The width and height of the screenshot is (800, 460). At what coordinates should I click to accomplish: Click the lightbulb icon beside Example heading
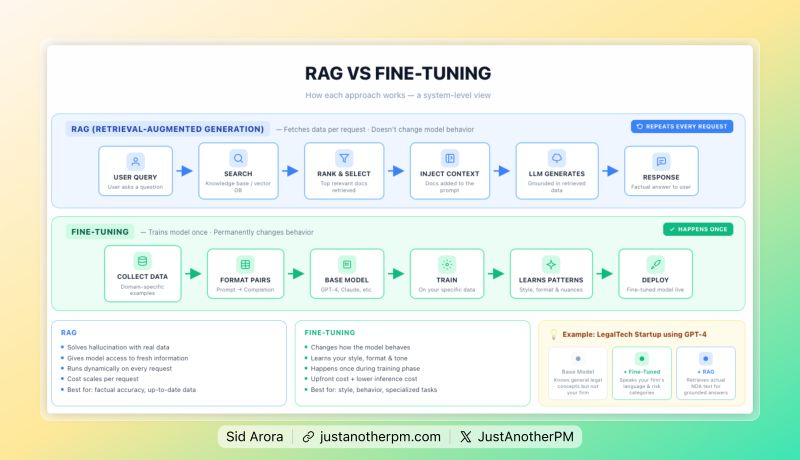pos(554,335)
